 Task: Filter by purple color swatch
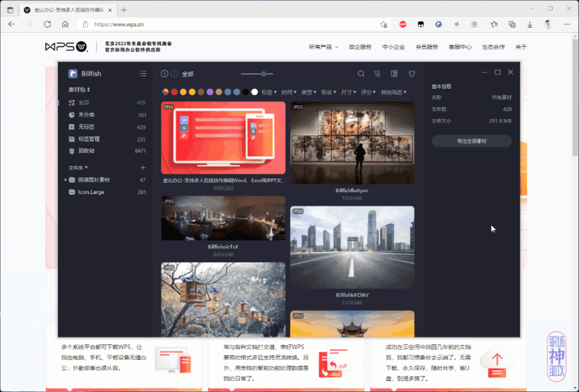tap(210, 92)
